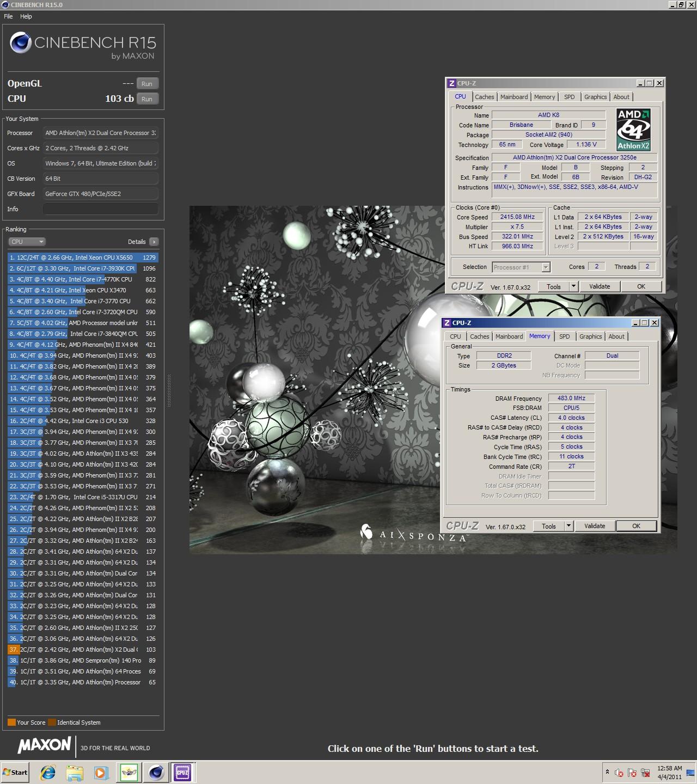Screen dimensions: 697x784
Task: Click the CPU-Z icon in lower window title
Action: 447,323
